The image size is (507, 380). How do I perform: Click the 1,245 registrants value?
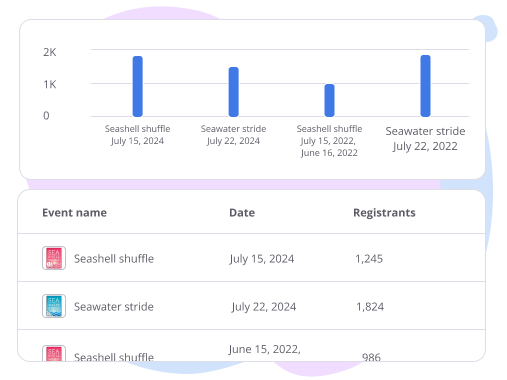369,259
